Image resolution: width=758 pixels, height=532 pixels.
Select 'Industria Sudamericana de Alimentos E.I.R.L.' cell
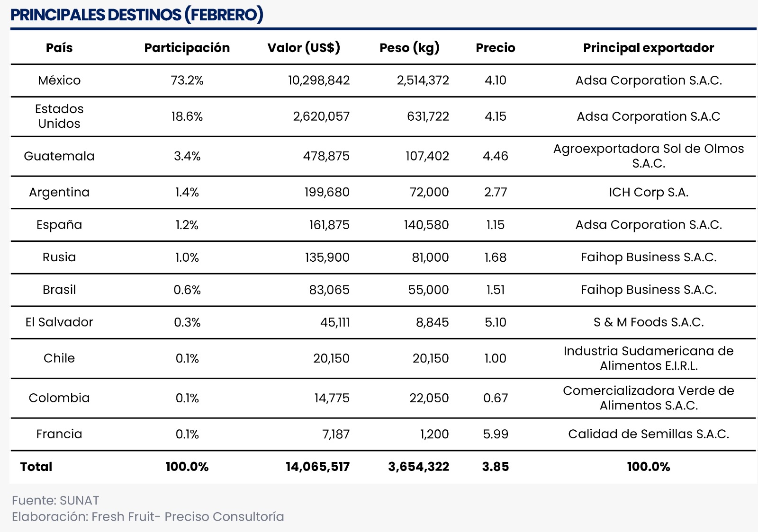tap(648, 358)
